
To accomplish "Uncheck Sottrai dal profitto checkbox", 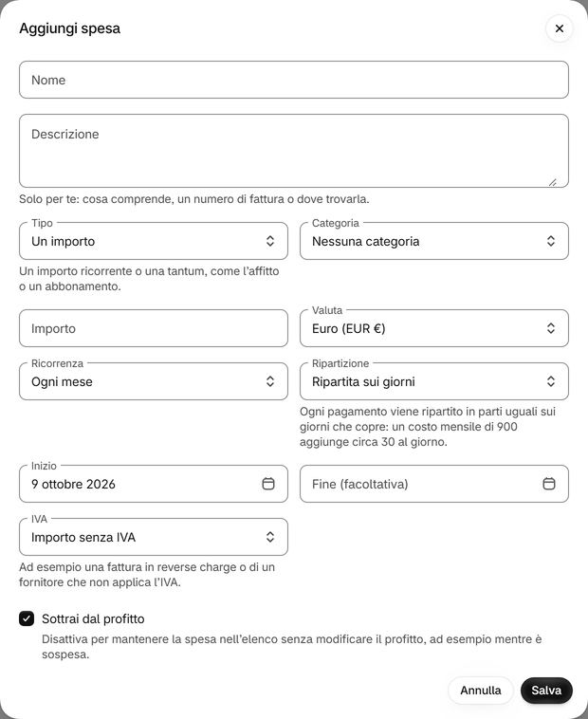I will tap(27, 618).
